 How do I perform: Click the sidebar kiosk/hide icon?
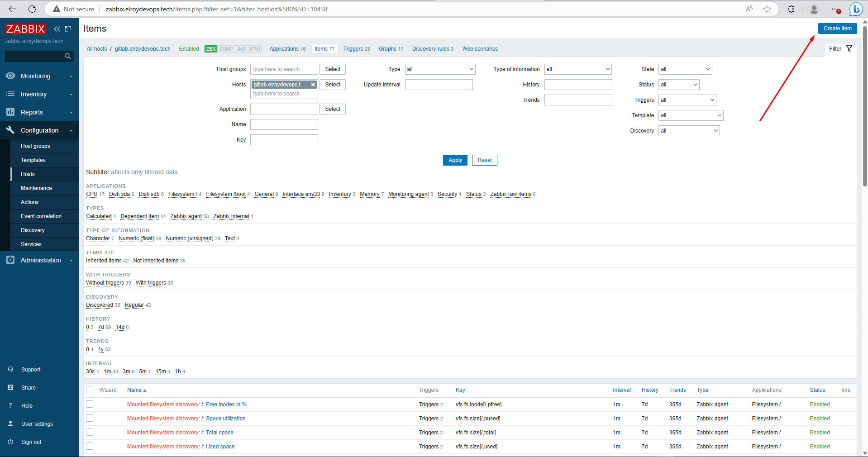coord(68,29)
